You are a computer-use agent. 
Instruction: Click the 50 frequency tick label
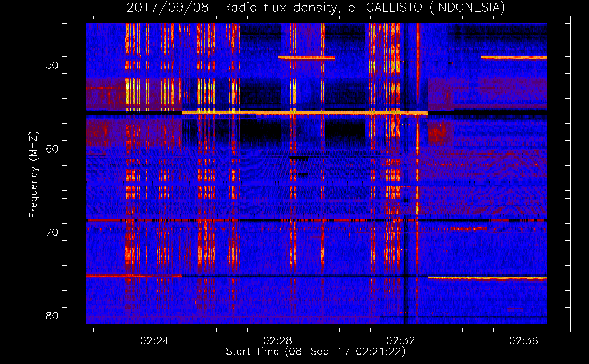click(x=52, y=65)
